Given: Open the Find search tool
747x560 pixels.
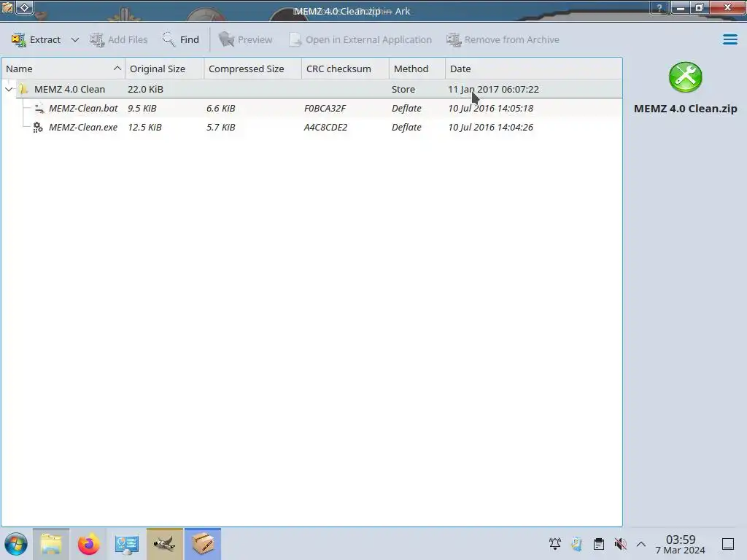Looking at the screenshot, I should tap(181, 39).
